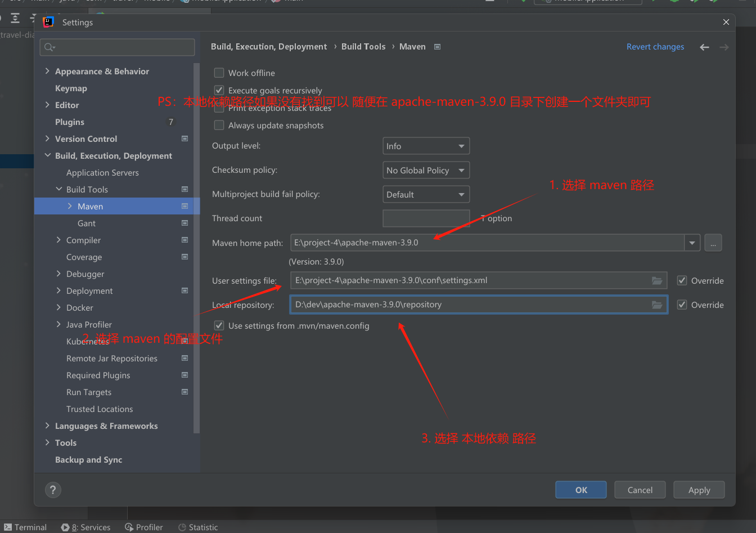Click the project icon on Version Control row
The height and width of the screenshot is (533, 756).
tap(184, 138)
